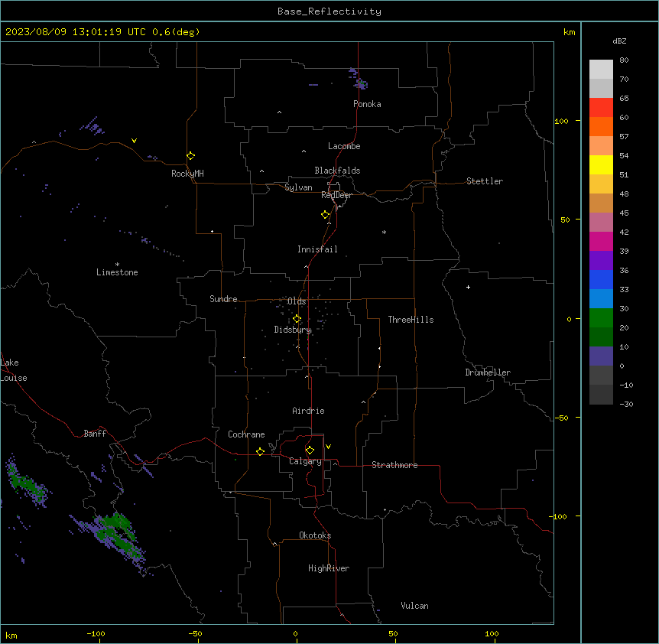The height and width of the screenshot is (644, 659).
Task: Click the Ponoka label
Action: (x=367, y=104)
